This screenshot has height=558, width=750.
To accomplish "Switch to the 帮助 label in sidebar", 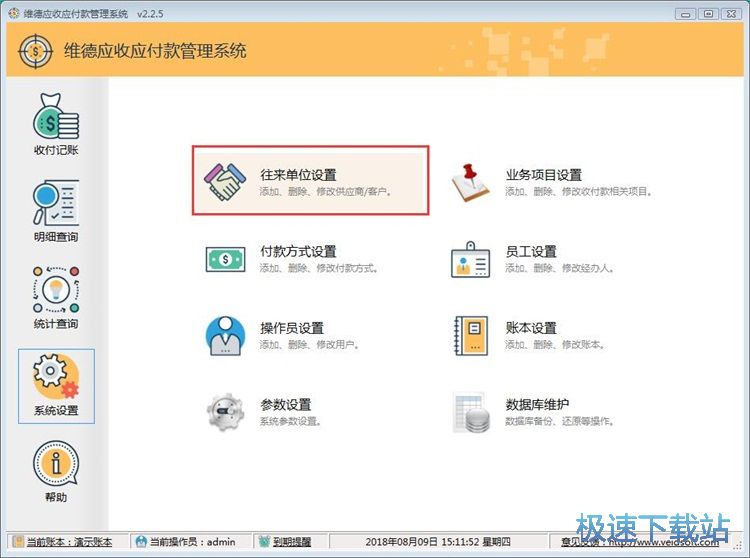I will point(56,497).
